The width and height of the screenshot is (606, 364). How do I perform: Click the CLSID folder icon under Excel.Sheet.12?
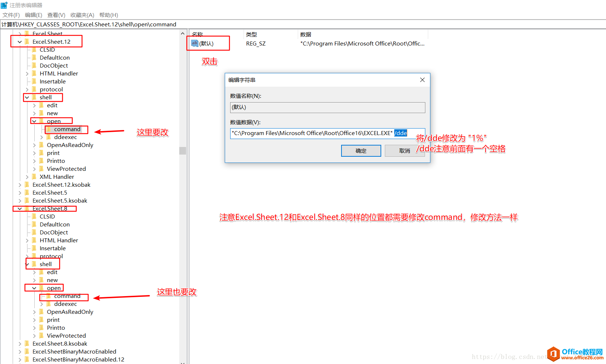coord(34,49)
